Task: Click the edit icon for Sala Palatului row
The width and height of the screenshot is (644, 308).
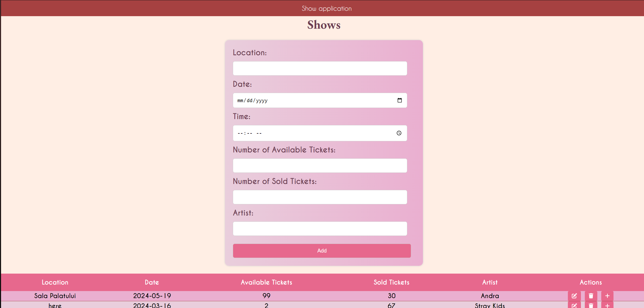Action: pos(574,296)
